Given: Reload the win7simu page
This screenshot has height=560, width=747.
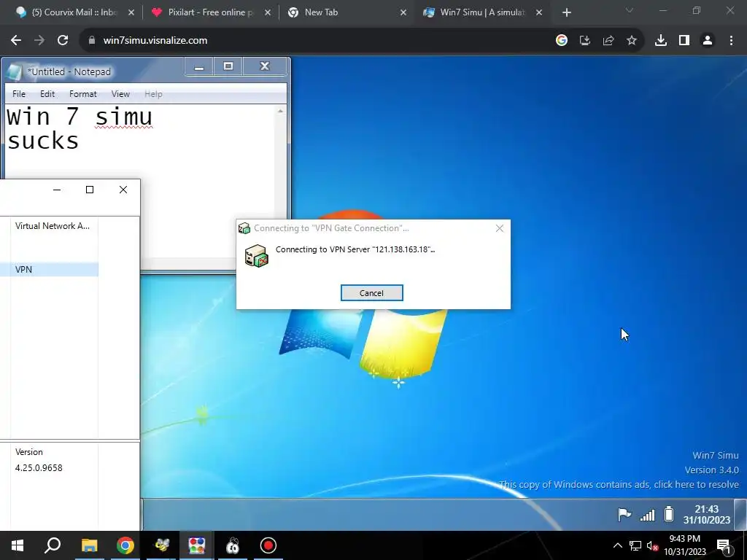Looking at the screenshot, I should click(63, 41).
